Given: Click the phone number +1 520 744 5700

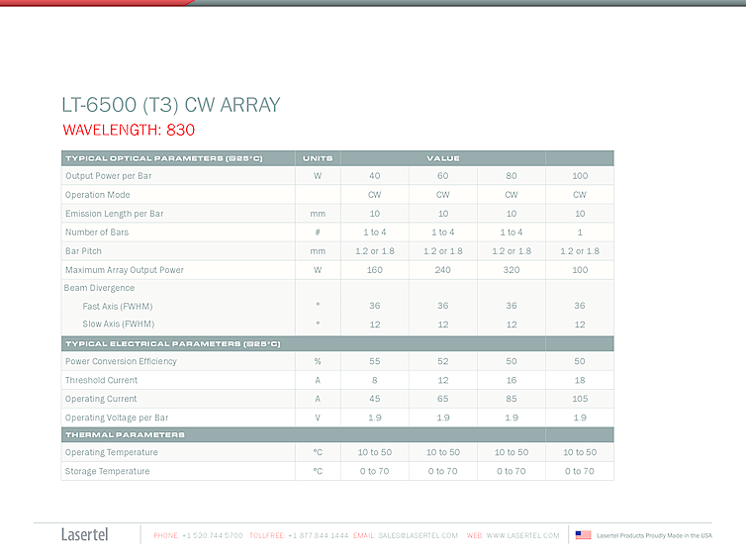Looking at the screenshot, I should coord(212,535).
